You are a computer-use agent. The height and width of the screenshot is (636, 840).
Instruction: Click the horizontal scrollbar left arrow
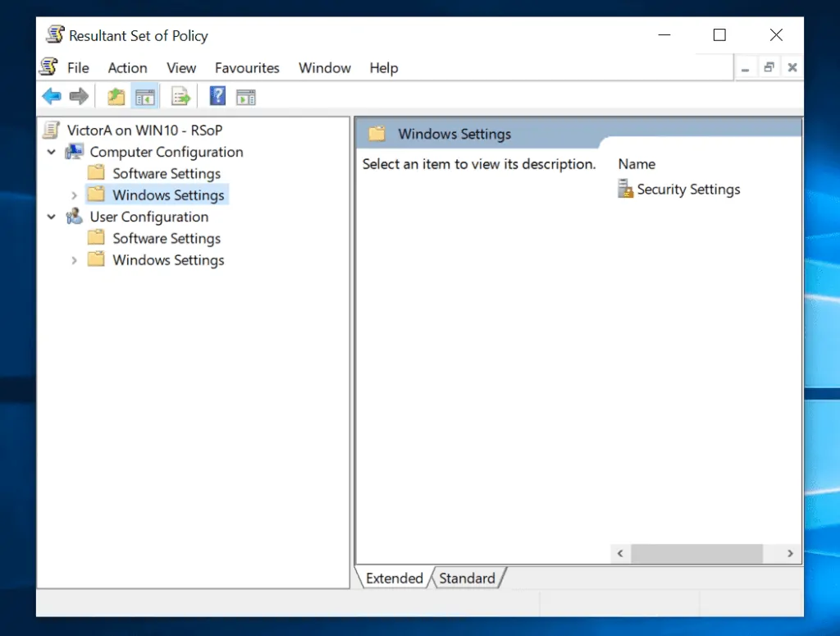click(x=620, y=553)
